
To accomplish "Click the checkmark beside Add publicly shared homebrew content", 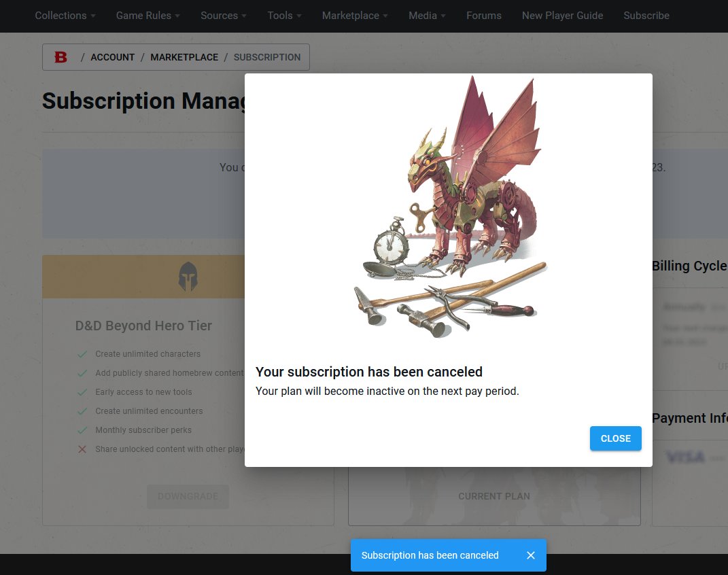I will click(82, 373).
